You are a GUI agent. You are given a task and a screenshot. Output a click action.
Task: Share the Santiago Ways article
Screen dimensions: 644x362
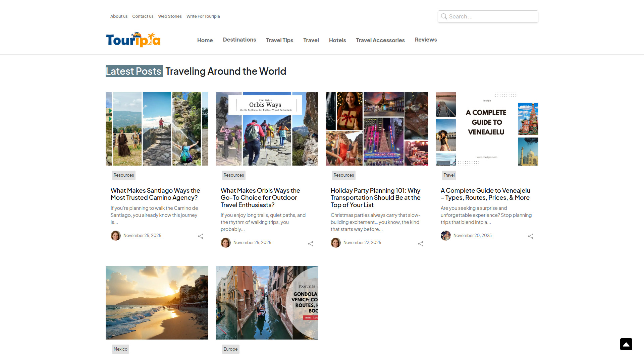200,236
